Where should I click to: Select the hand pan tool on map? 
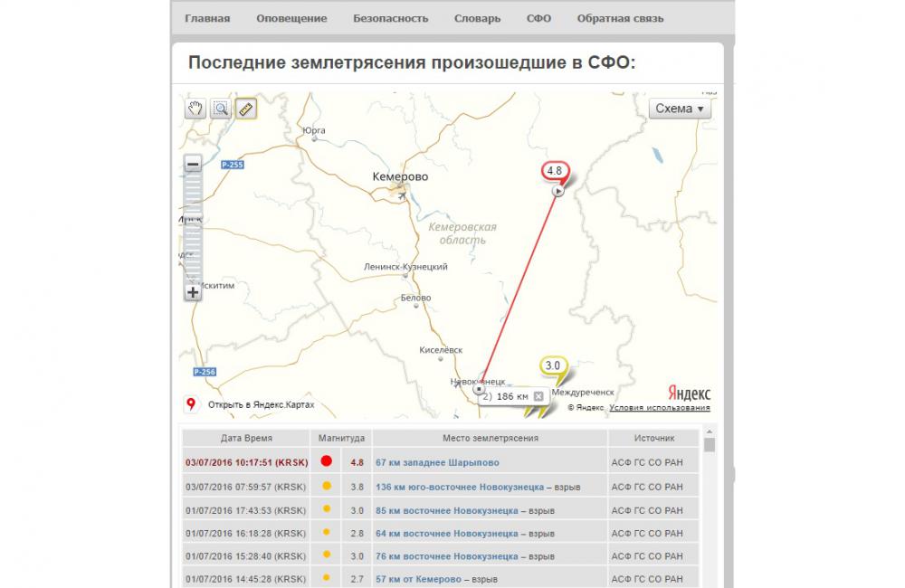pyautogui.click(x=195, y=109)
